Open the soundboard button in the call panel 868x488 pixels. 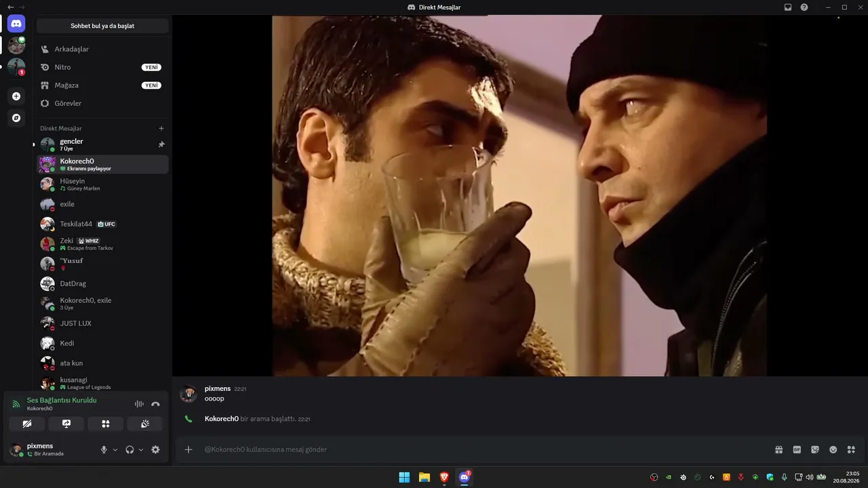click(x=145, y=424)
